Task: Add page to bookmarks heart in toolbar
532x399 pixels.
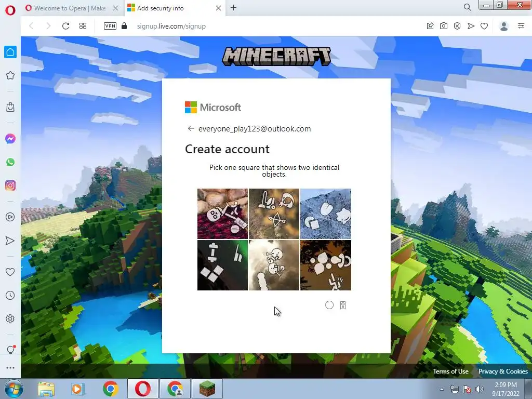Action: pos(484,26)
